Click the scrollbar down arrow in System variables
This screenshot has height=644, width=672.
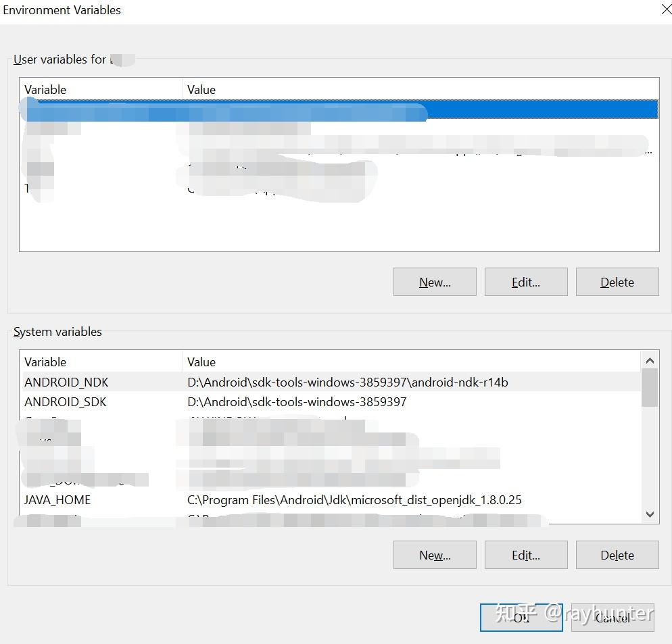(x=650, y=514)
